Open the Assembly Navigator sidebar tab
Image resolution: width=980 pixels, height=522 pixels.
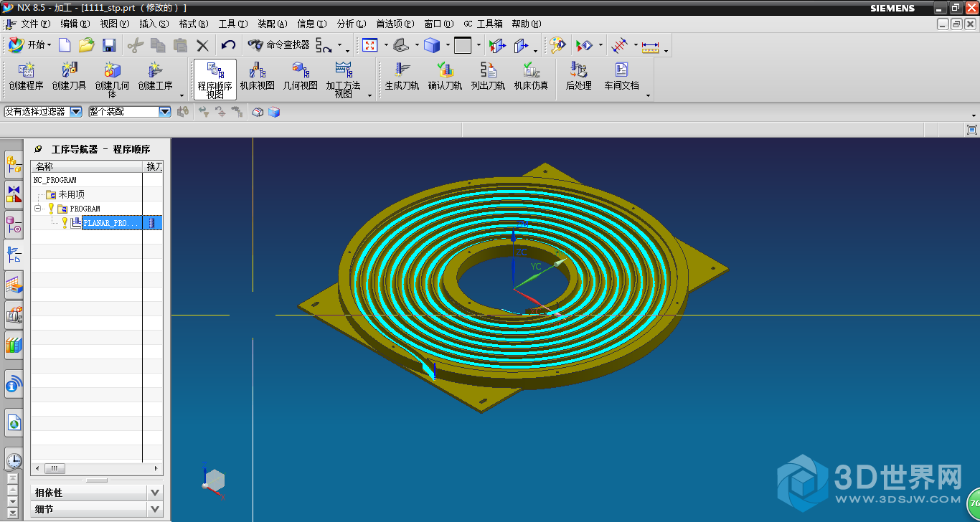pos(14,165)
